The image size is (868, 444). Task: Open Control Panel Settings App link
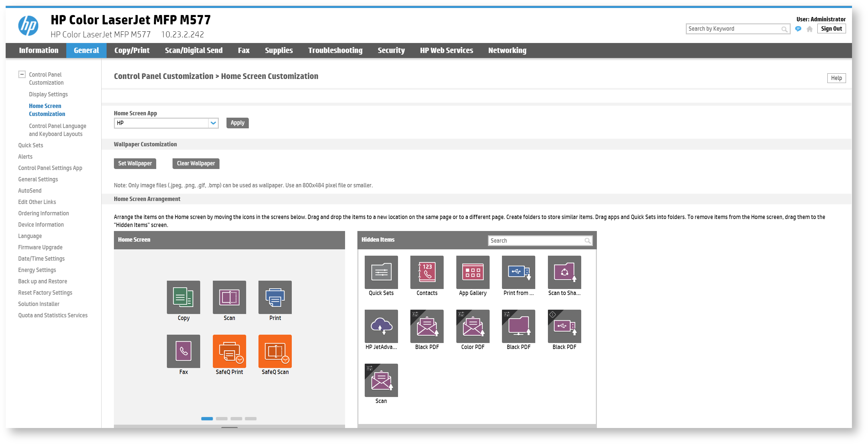[50, 168]
